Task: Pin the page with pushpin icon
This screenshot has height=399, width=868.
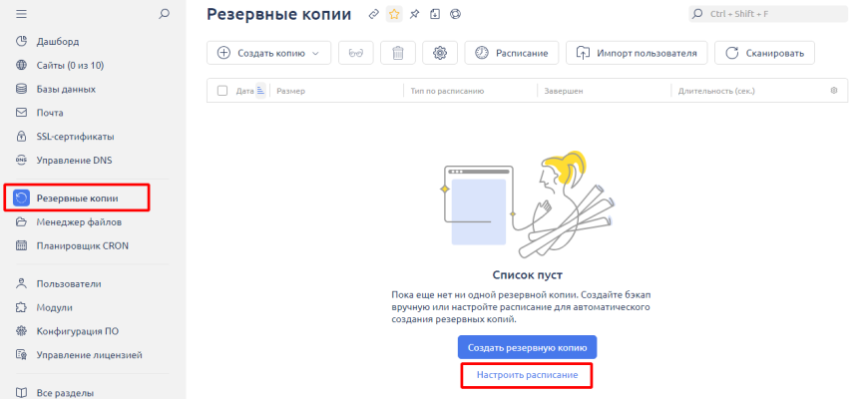Action: click(414, 14)
